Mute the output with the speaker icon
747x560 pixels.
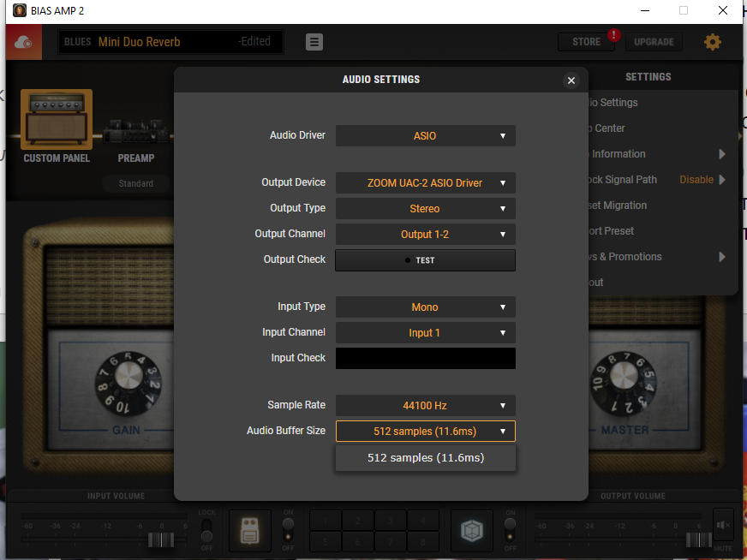tap(723, 525)
